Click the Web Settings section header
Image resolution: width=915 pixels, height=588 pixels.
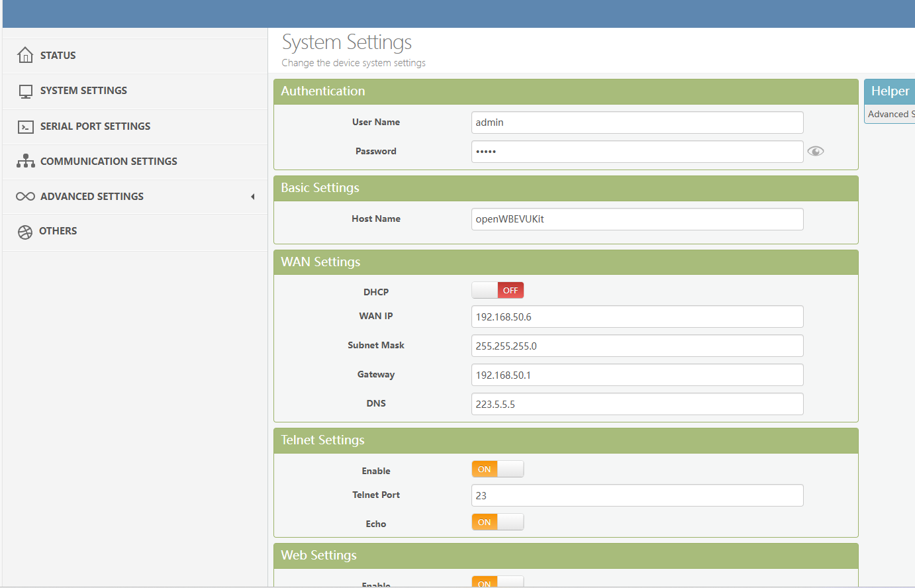[566, 556]
